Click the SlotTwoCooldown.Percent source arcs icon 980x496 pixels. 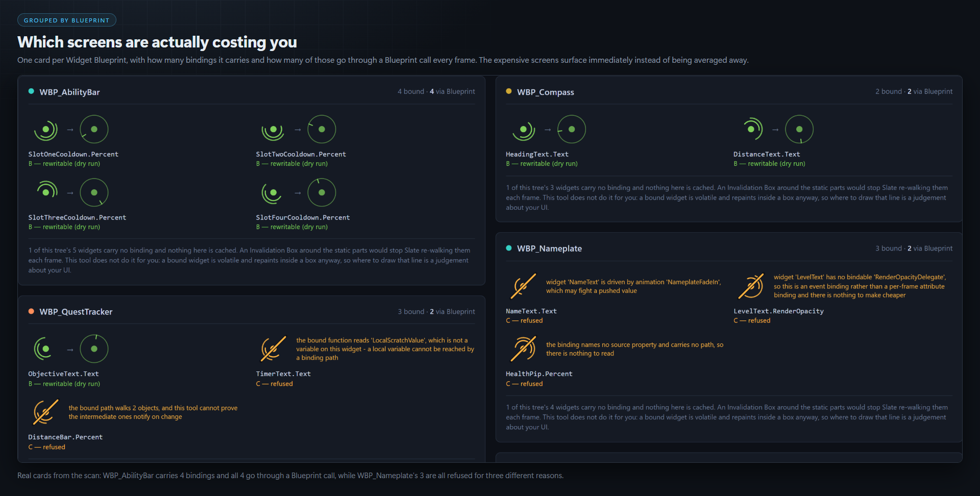click(x=273, y=129)
